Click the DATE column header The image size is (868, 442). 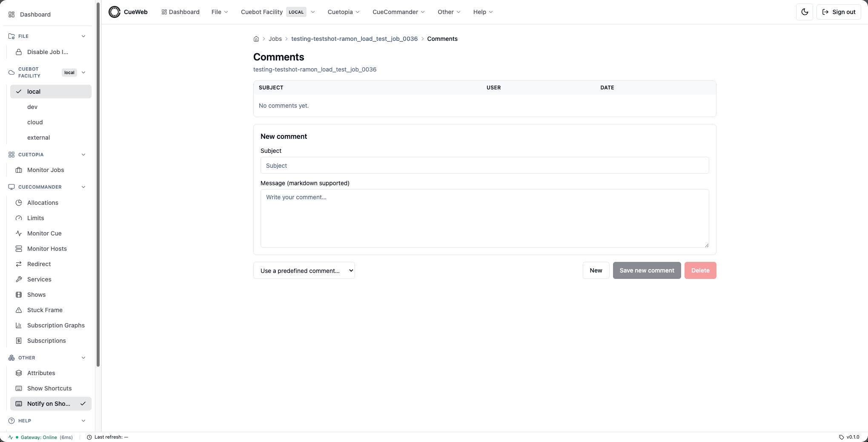[x=607, y=88]
